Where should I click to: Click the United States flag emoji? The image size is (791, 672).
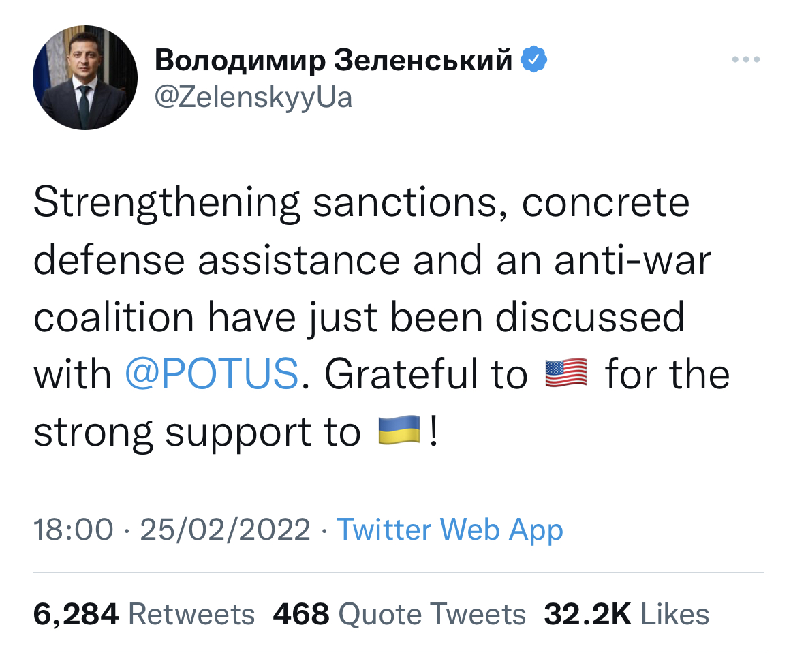(565, 373)
